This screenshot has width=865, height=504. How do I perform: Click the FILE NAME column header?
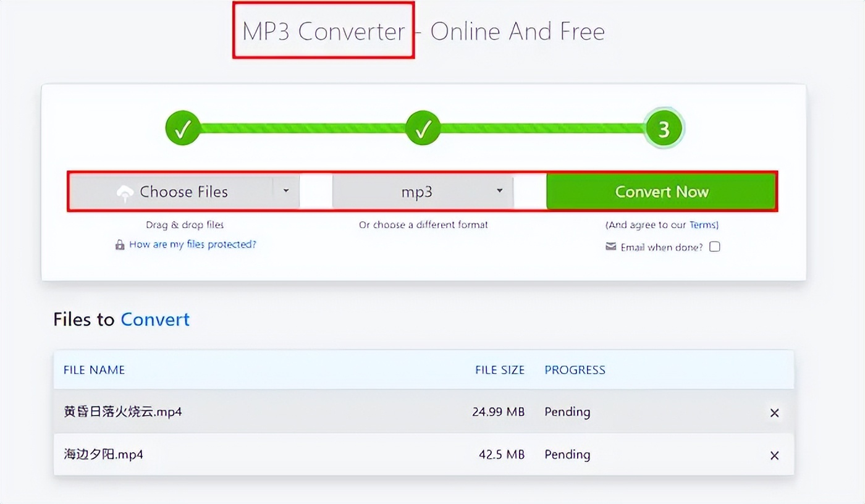[x=94, y=370]
